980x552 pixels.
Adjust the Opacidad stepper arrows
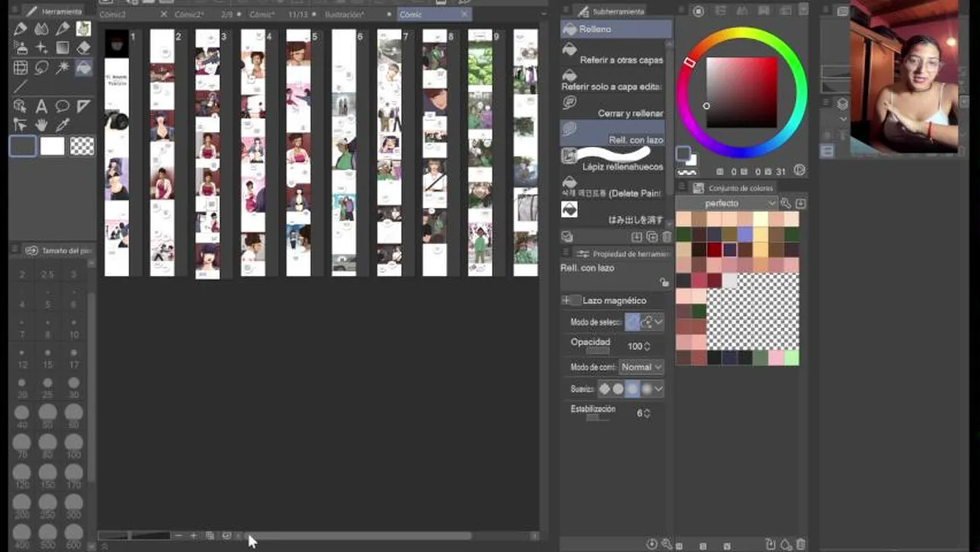tap(647, 347)
